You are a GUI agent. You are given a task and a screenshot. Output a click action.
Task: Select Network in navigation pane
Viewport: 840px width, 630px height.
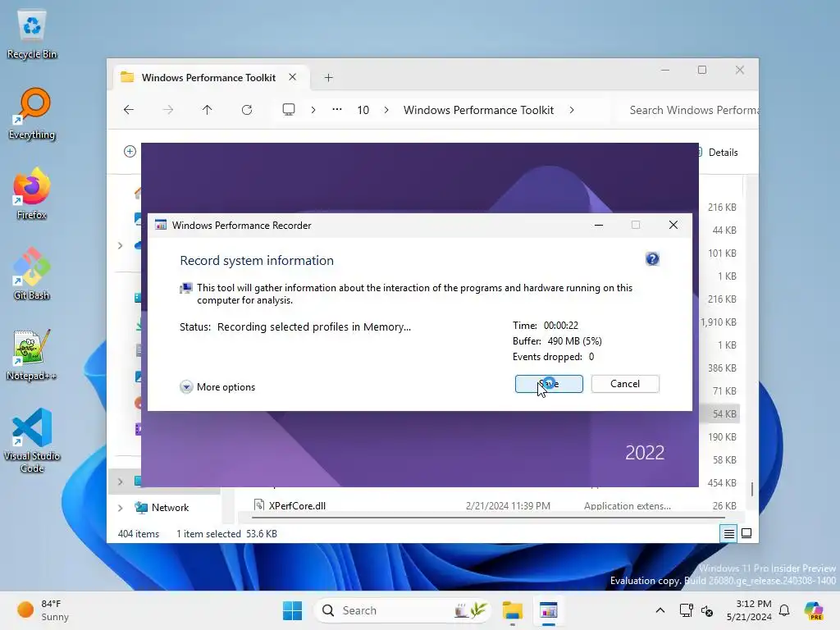click(x=170, y=507)
